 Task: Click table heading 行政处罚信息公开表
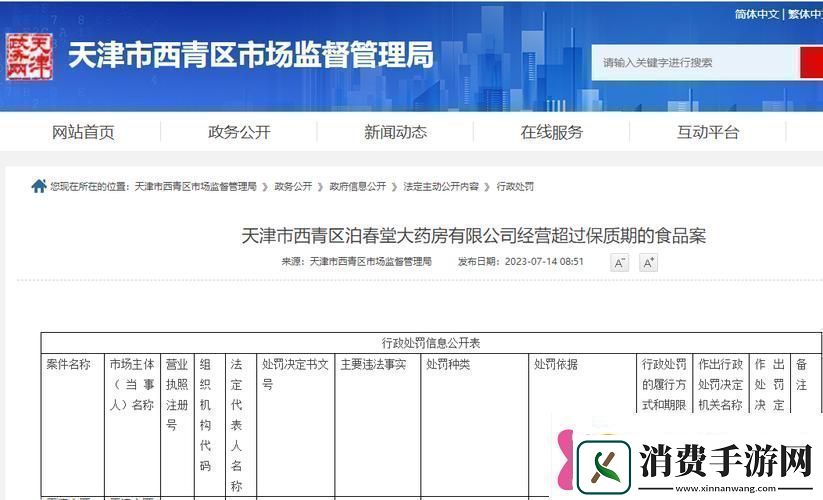tap(430, 343)
